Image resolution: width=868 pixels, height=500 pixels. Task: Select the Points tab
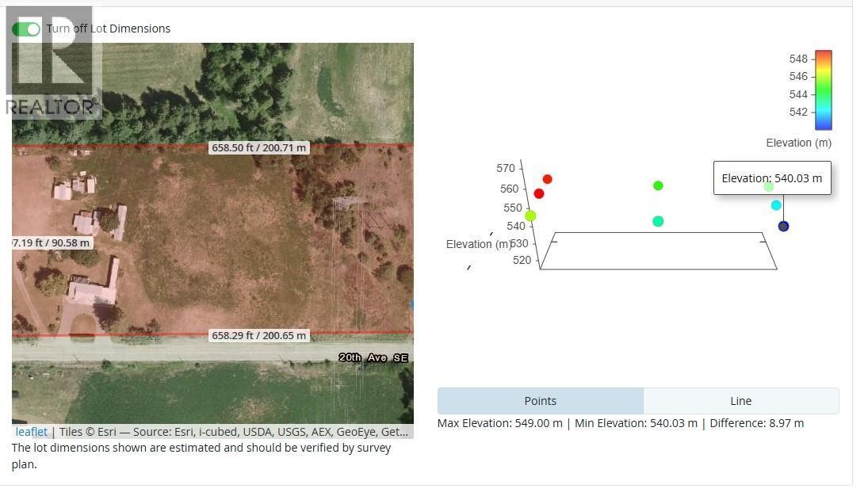click(541, 401)
